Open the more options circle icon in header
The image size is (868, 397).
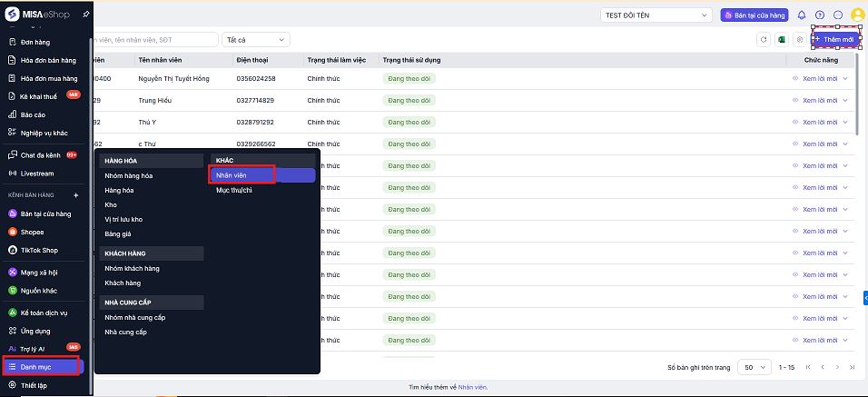(838, 15)
